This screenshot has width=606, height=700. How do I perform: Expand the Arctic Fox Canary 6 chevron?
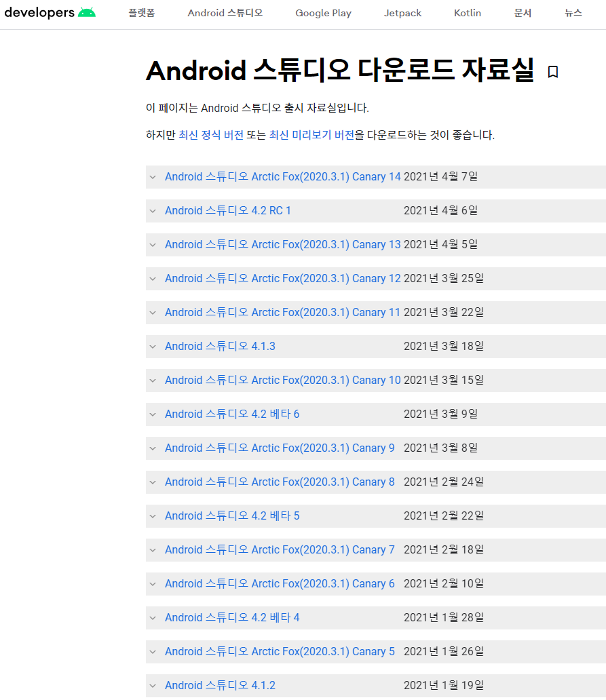tap(153, 585)
